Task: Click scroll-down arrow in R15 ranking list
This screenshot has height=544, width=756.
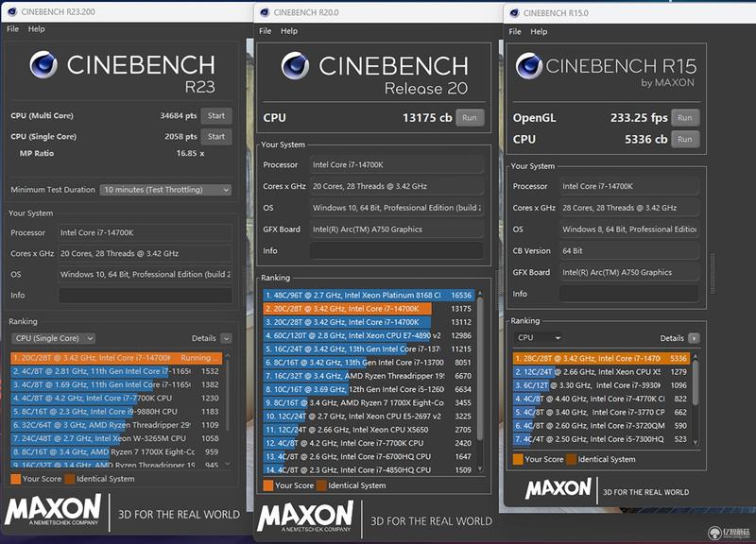Action: tap(696, 442)
